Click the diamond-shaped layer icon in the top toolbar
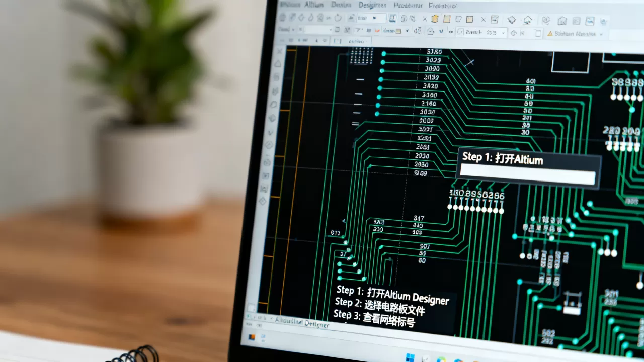 [x=512, y=20]
